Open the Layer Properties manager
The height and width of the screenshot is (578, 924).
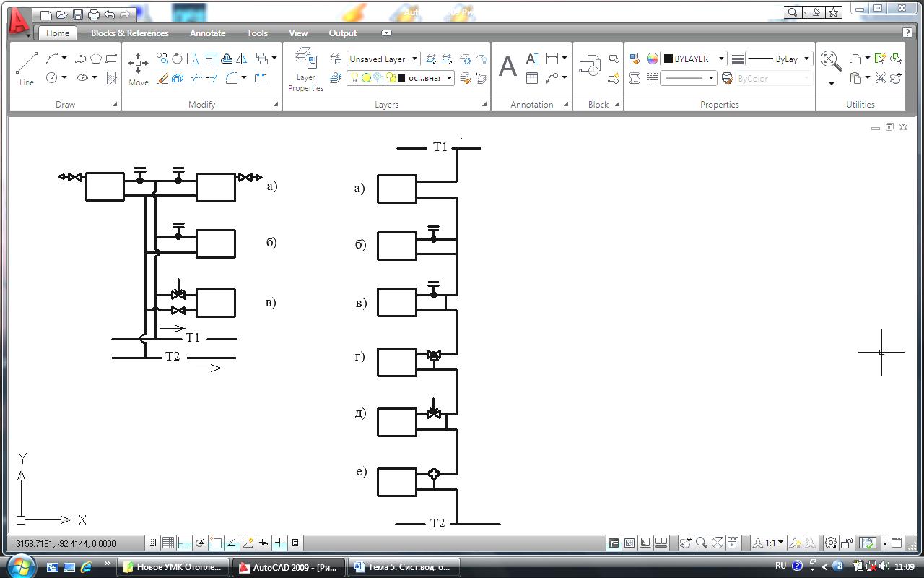[x=306, y=69]
